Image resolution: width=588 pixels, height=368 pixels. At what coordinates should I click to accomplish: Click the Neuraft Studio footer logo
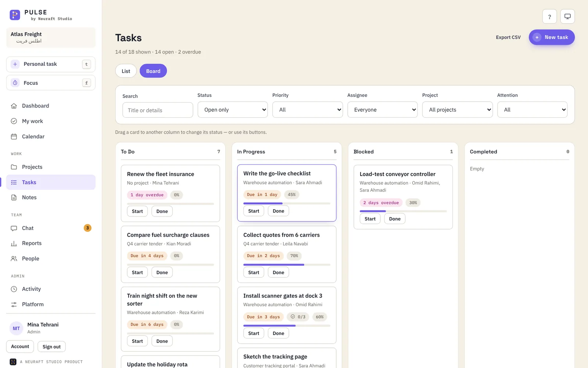(13, 362)
